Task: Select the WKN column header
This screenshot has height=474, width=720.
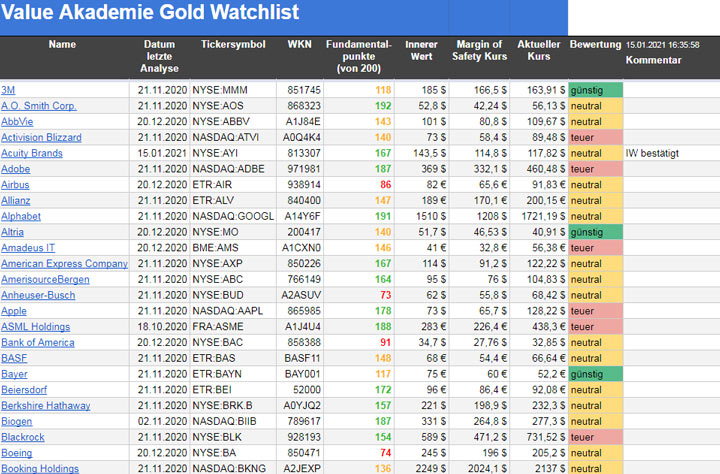Action: pos(299,45)
